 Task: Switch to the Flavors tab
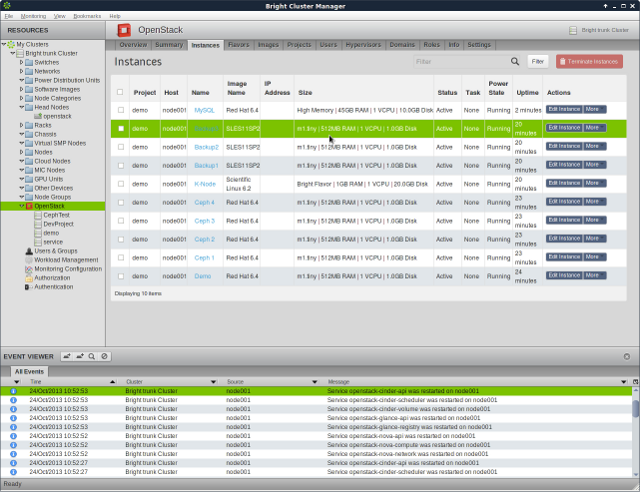click(238, 45)
